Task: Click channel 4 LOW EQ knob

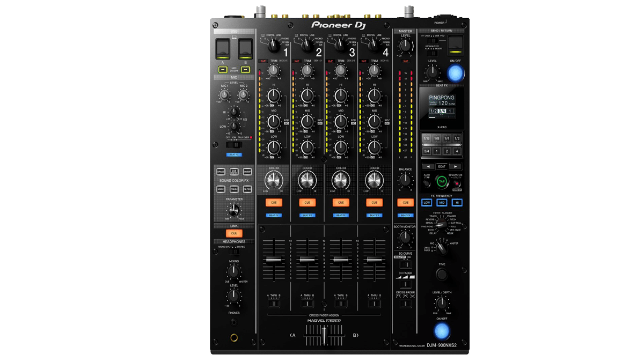Action: coord(374,147)
